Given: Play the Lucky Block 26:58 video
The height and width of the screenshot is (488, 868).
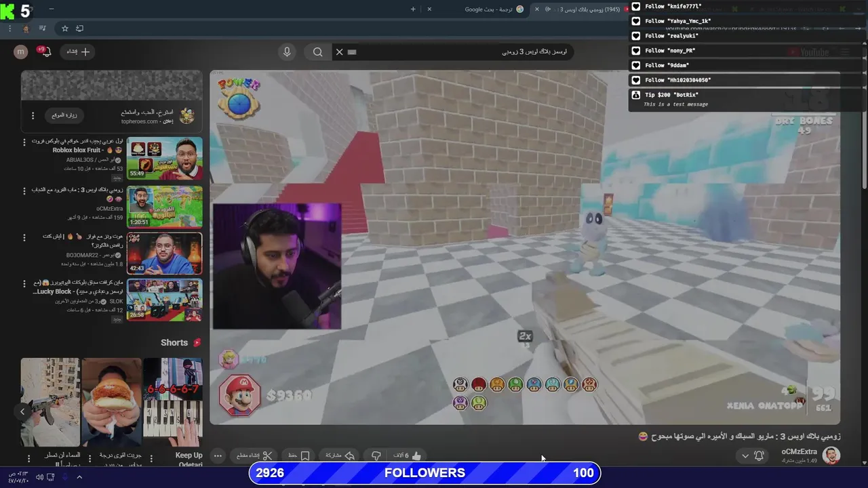Looking at the screenshot, I should [x=165, y=300].
